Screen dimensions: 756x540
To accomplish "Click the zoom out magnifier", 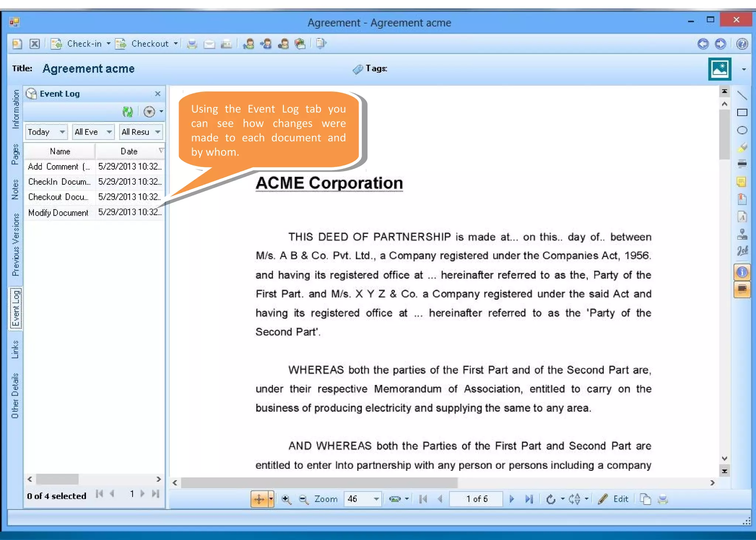I will click(303, 499).
